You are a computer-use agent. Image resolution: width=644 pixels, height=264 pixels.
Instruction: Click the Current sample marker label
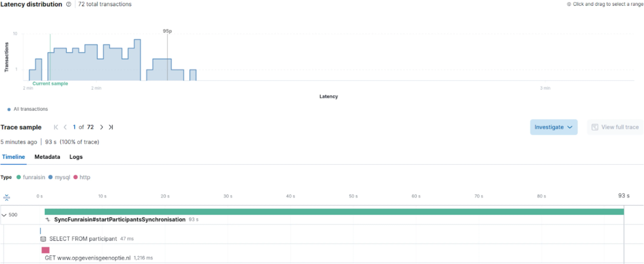click(x=50, y=84)
